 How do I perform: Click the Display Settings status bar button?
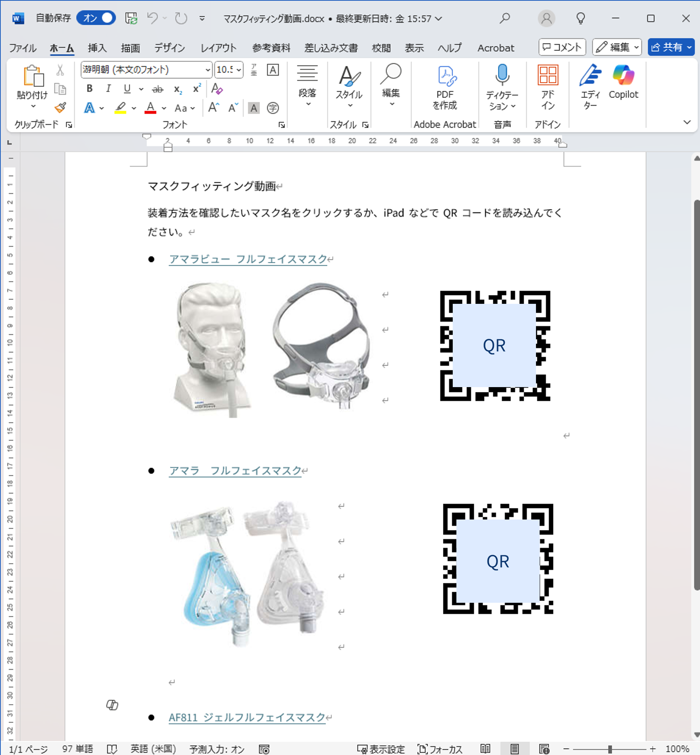tap(381, 749)
